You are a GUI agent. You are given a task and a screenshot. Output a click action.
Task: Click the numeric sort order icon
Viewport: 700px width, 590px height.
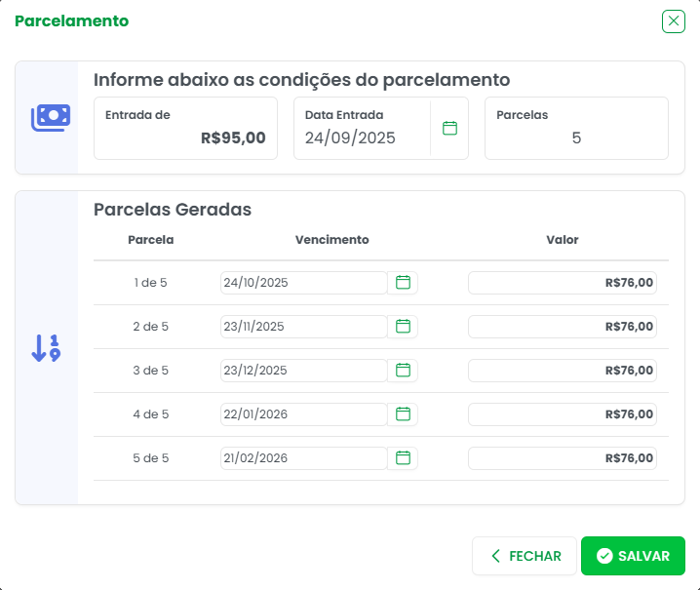coord(46,348)
